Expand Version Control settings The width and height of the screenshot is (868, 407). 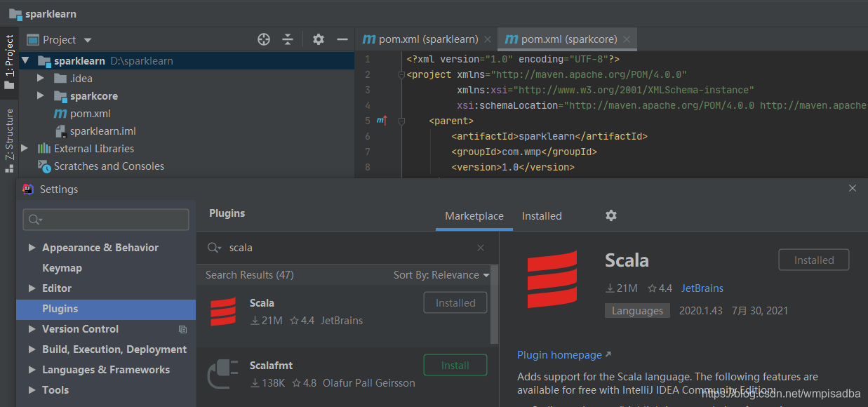coord(32,329)
